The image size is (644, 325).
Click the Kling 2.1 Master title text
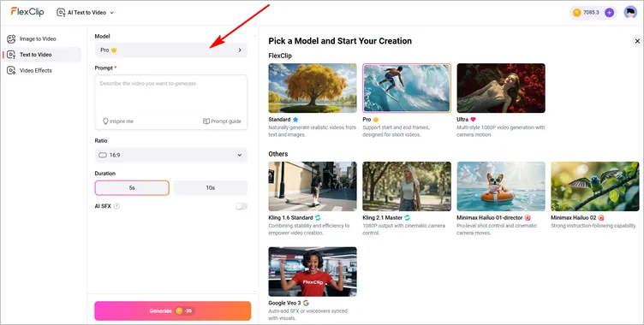[383, 217]
